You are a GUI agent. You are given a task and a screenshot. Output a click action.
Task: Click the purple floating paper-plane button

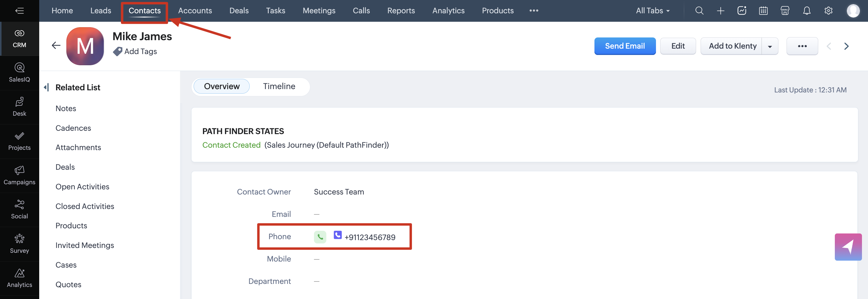[848, 247]
